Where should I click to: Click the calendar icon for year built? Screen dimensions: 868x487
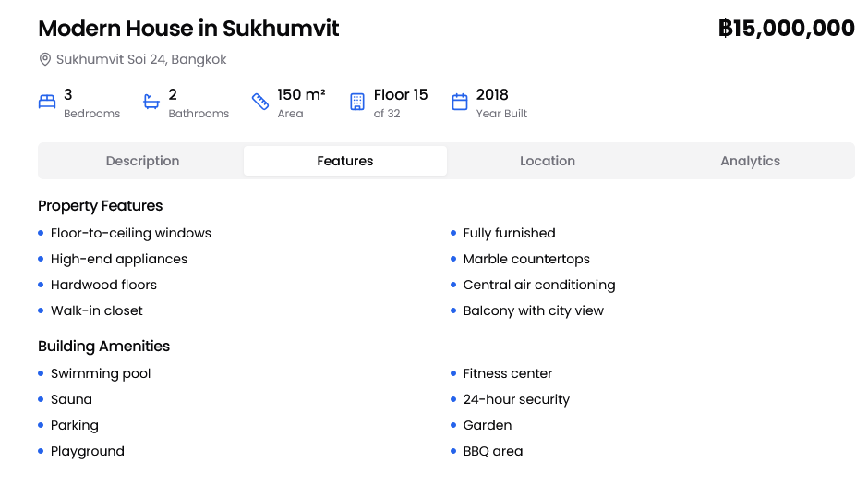[460, 102]
